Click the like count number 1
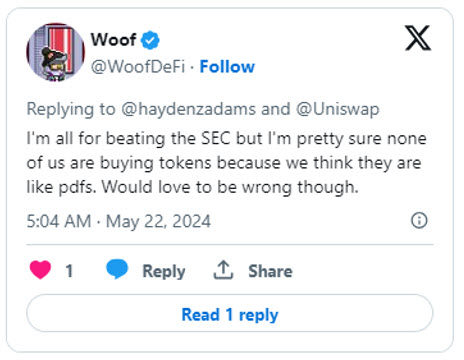The image size is (464, 360). pos(69,271)
